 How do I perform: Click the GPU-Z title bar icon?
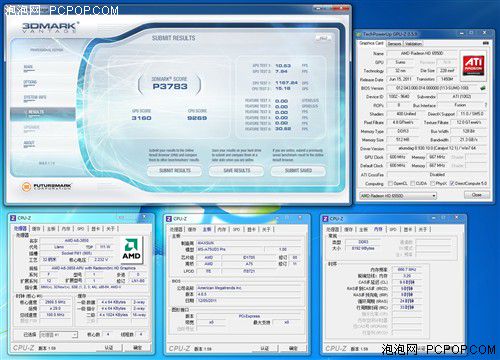[x=359, y=34]
